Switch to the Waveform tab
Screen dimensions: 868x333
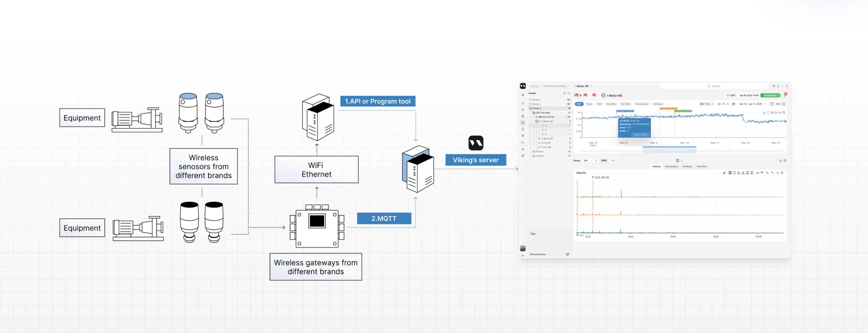click(702, 166)
